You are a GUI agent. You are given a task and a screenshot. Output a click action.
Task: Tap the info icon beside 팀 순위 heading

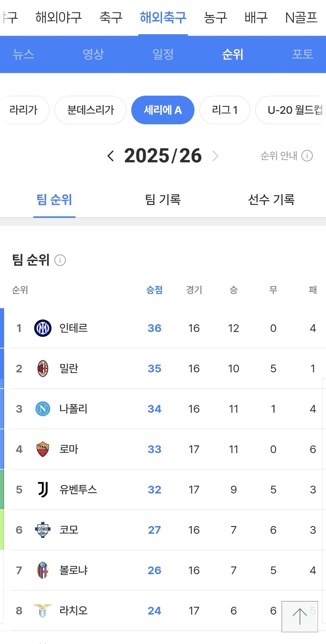(60, 260)
